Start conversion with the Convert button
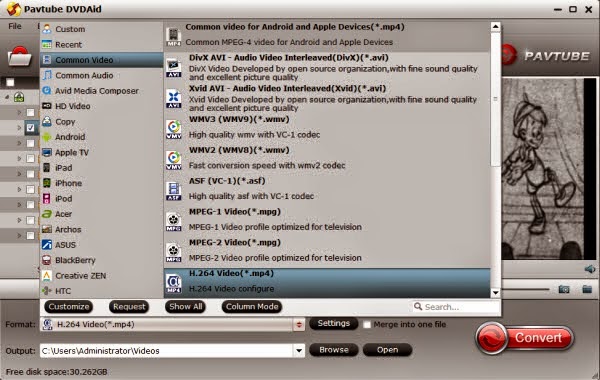The width and height of the screenshot is (600, 380). [x=525, y=338]
